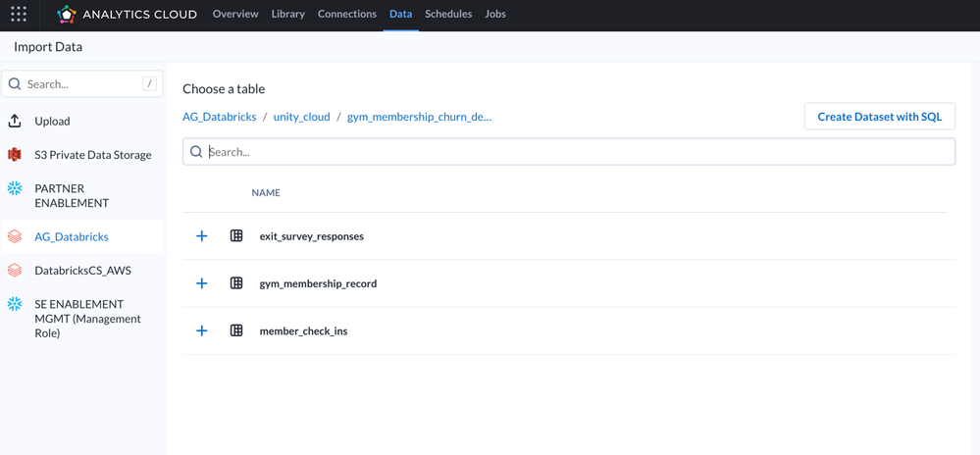Select AG_Databricks connection label
980x455 pixels.
(x=72, y=237)
